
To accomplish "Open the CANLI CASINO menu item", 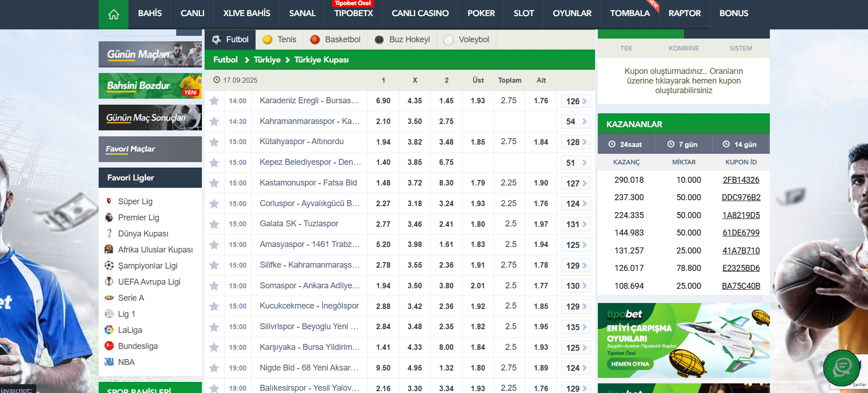I will tap(420, 14).
